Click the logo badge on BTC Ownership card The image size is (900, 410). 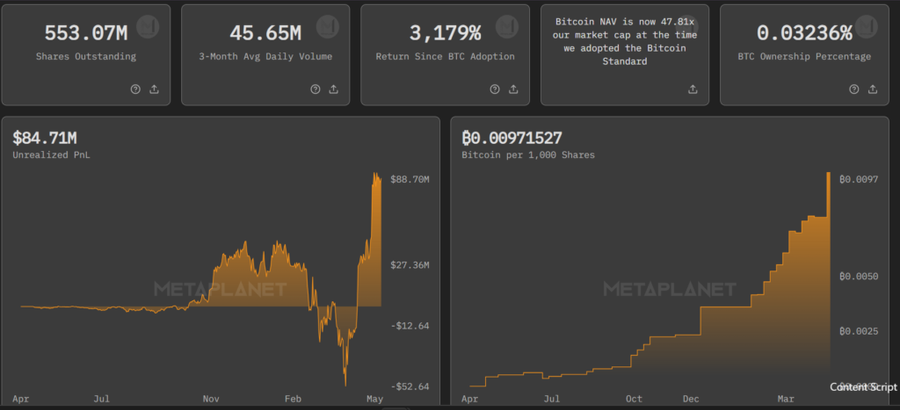(866, 25)
